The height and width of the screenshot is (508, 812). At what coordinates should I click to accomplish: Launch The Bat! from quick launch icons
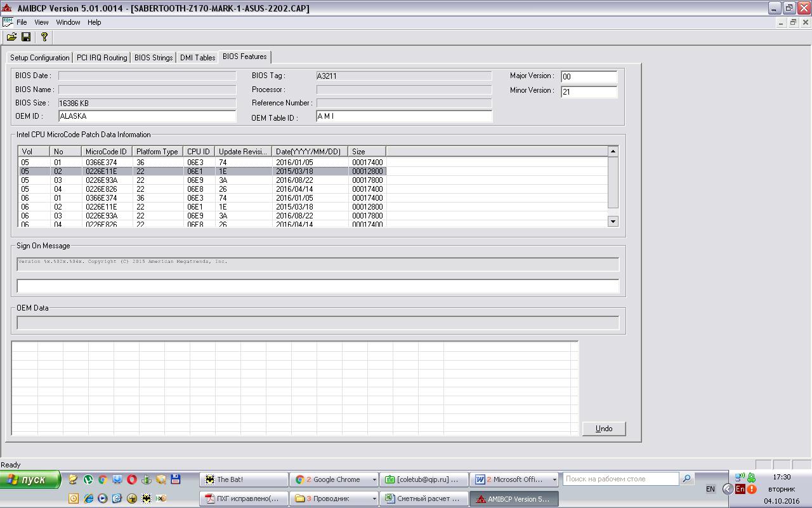click(147, 498)
